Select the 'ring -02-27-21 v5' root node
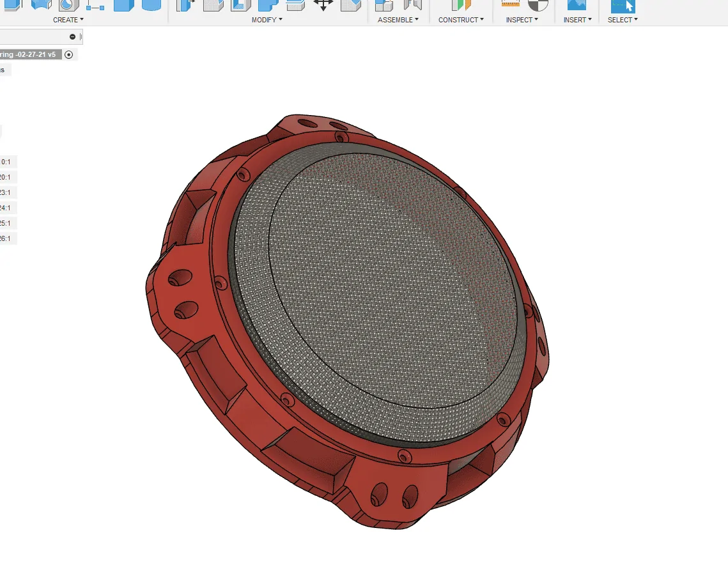 [x=31, y=55]
